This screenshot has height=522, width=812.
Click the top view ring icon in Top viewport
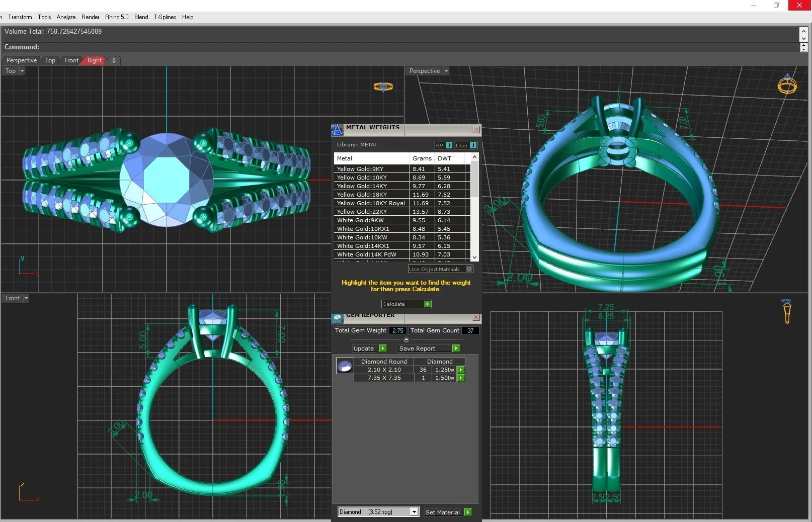click(x=383, y=87)
